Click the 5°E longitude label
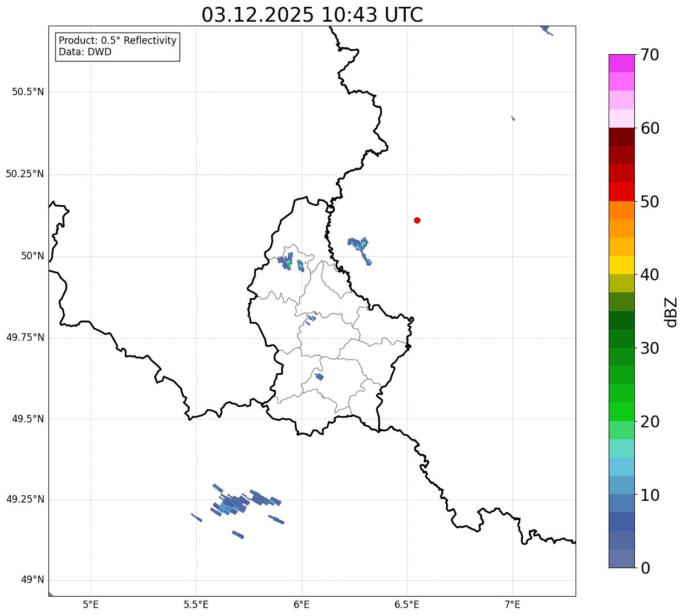 [x=91, y=604]
